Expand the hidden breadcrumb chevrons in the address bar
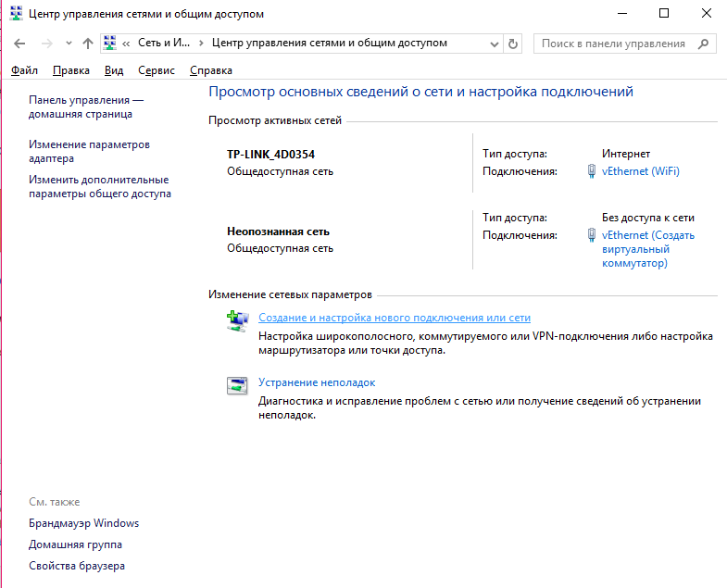This screenshot has width=727, height=588. click(126, 44)
